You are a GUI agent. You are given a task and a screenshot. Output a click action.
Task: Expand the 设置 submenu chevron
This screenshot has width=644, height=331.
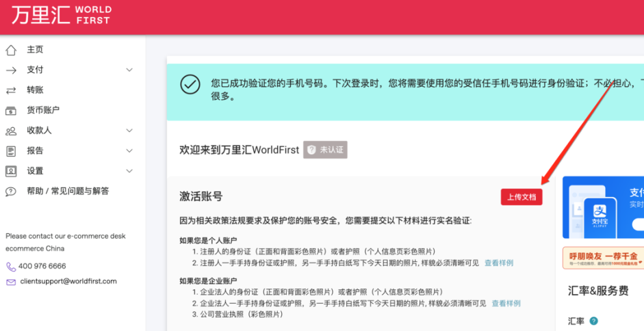tap(130, 171)
